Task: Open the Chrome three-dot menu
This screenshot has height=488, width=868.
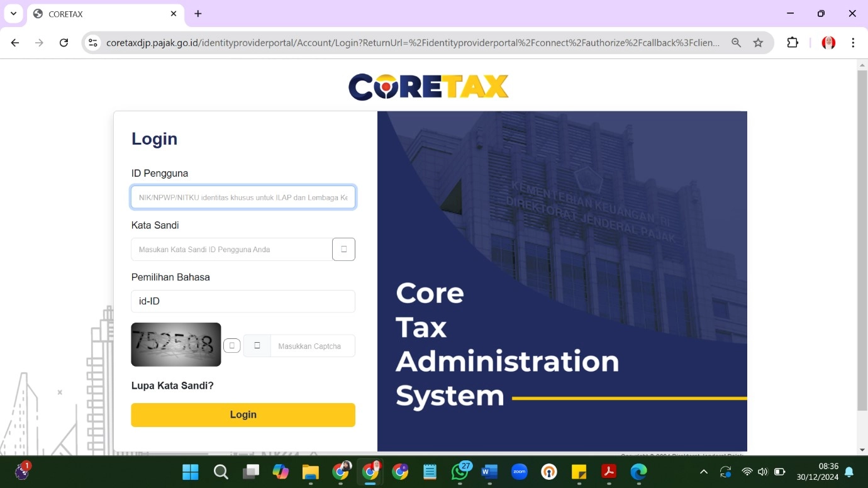Action: click(853, 43)
